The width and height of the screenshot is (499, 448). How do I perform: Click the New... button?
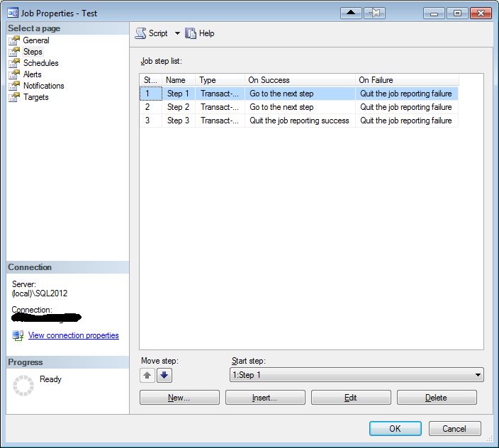[179, 398]
